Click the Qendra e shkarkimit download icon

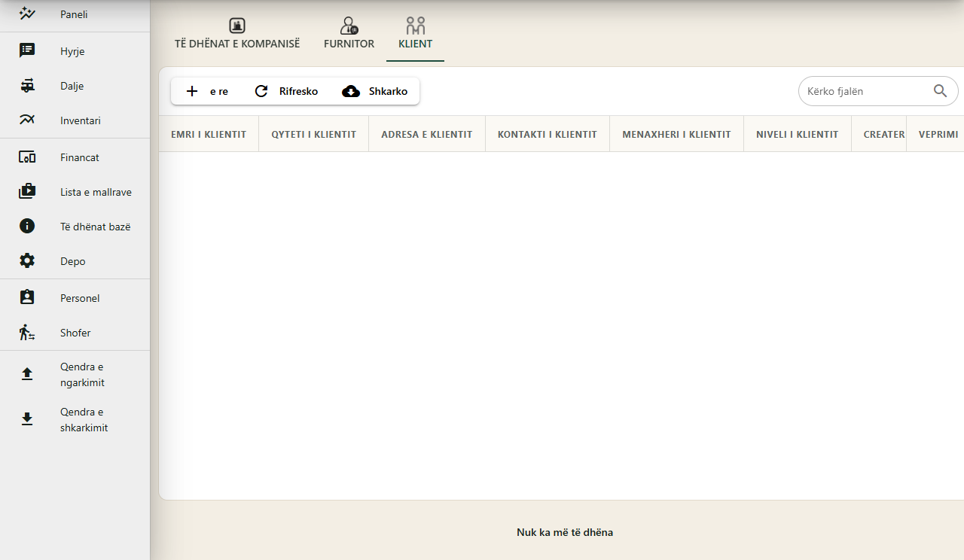click(27, 419)
